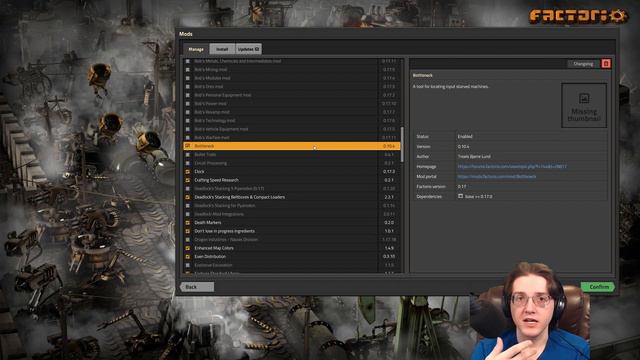The width and height of the screenshot is (640, 360).
Task: Enable Bob's Warfare mod checkbox
Action: (188, 138)
